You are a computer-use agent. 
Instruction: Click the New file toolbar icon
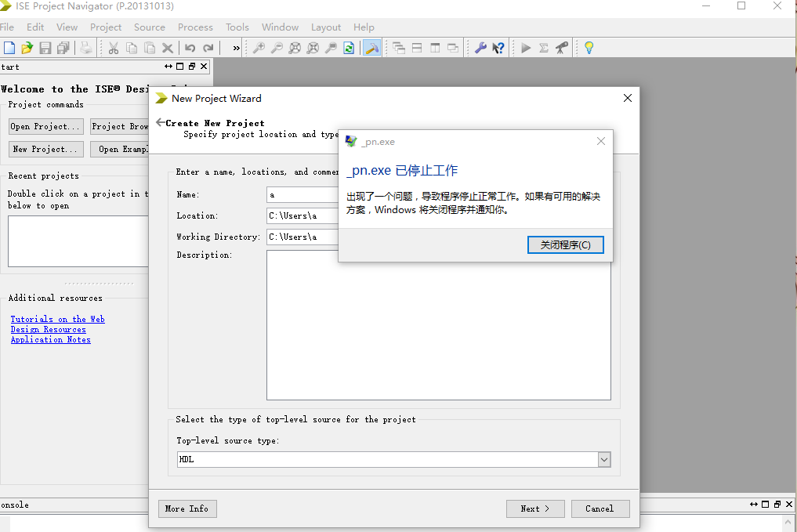[x=9, y=48]
